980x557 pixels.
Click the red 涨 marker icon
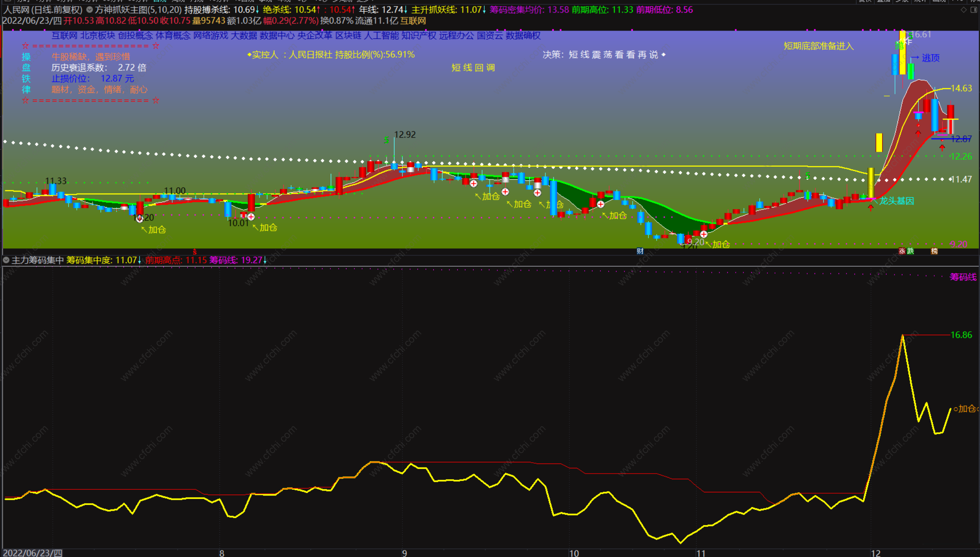click(x=902, y=251)
